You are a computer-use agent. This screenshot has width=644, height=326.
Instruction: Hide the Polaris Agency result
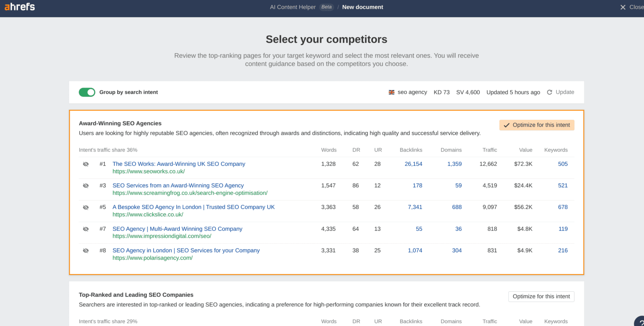coord(86,250)
